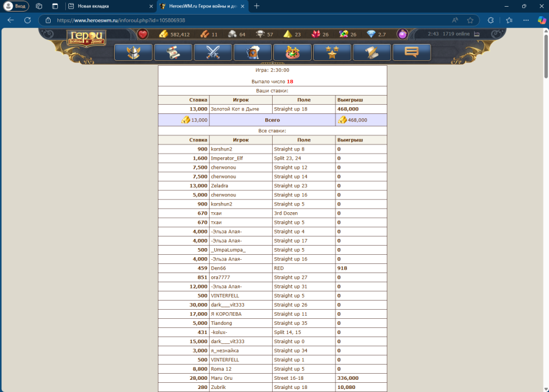
Task: Click the multicolored gems resource icon
Action: (343, 34)
